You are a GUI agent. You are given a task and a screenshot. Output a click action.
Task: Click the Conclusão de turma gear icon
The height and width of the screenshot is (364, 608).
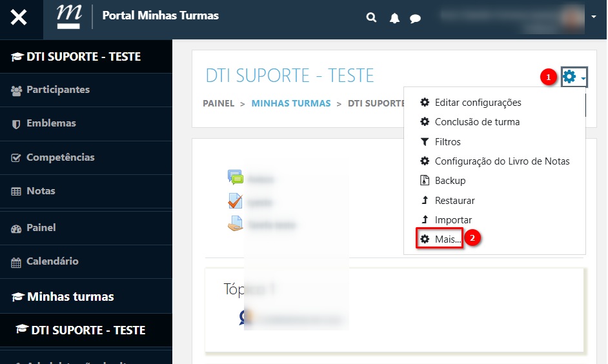coord(425,122)
